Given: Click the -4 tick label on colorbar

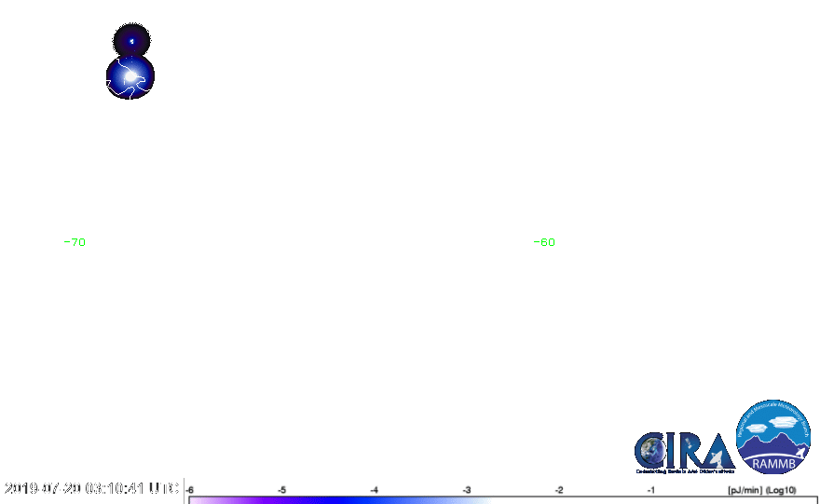Looking at the screenshot, I should click(374, 489).
